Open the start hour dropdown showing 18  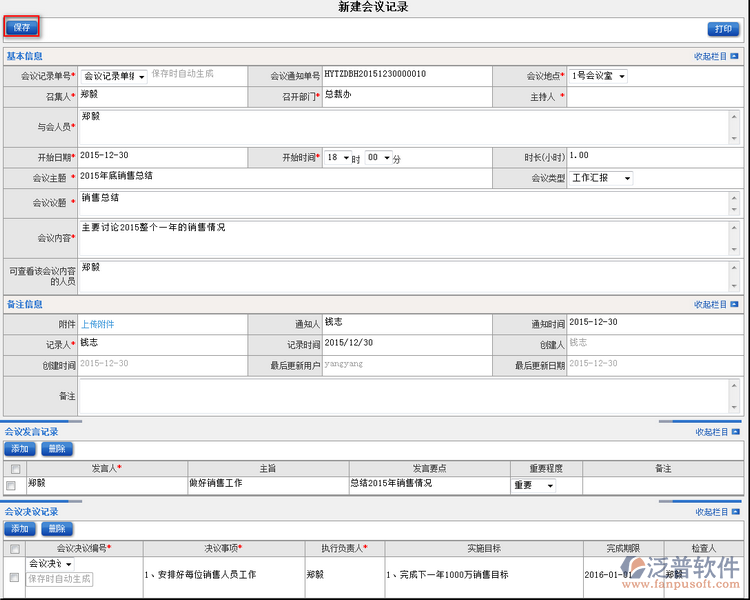[x=339, y=158]
